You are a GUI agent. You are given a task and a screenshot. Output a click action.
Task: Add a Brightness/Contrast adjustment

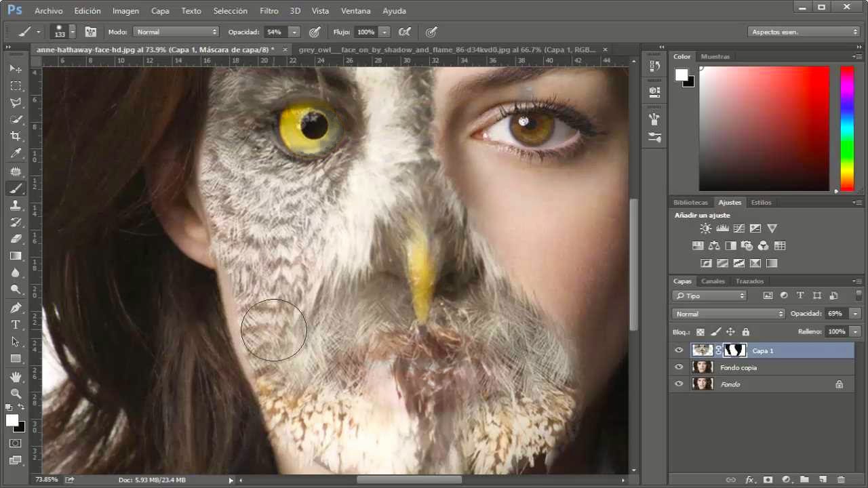pos(706,228)
